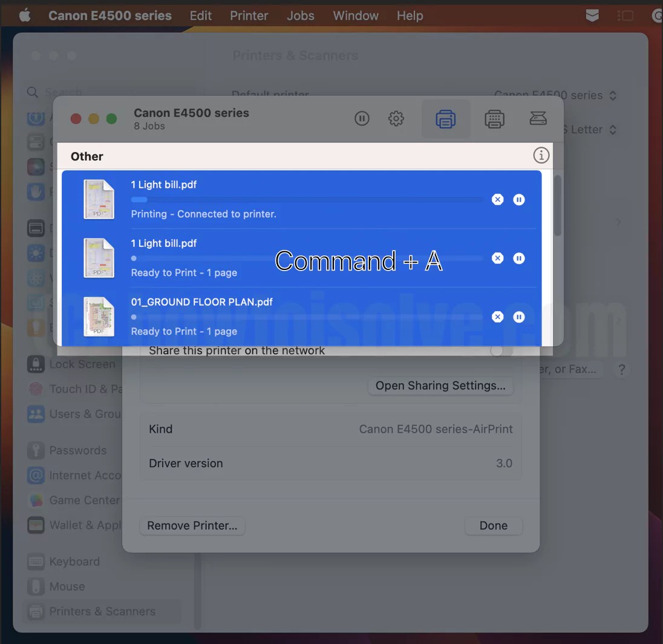
Task: Cancel the 01_GROUND FLOOR PLAN.pdf job
Action: pyautogui.click(x=498, y=317)
